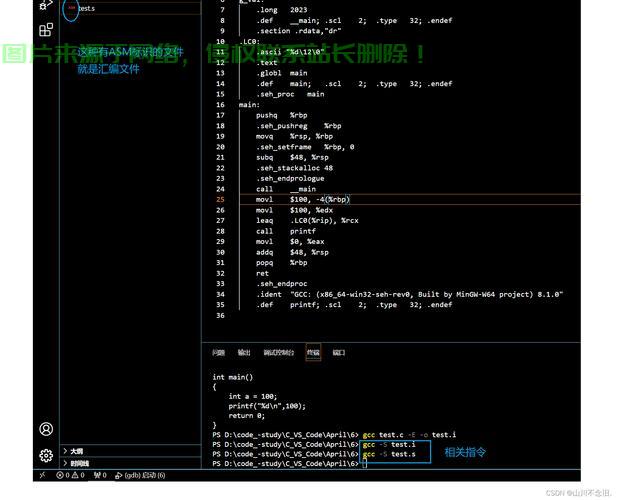Click 'return 0;' in the terminal output

click(x=247, y=415)
